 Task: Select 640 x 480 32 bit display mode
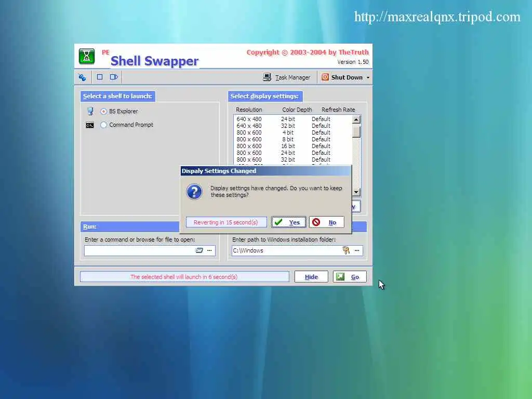click(293, 126)
